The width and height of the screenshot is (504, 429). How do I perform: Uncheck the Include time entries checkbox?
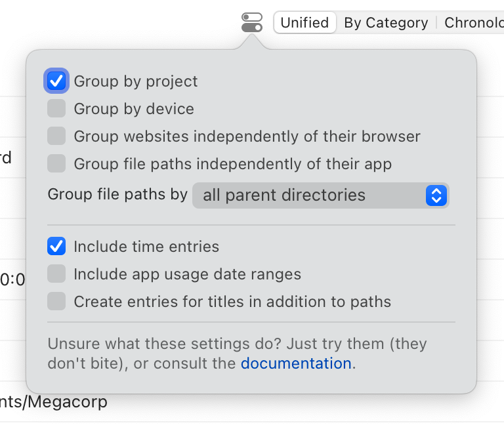(56, 247)
